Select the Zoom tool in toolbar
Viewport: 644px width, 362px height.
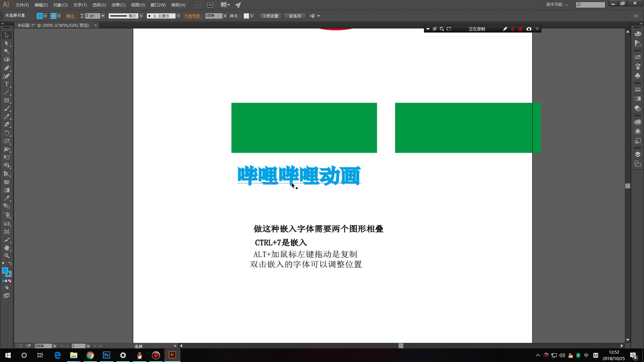coord(7,256)
